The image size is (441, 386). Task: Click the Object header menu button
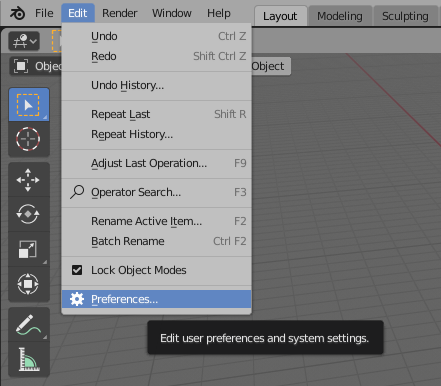pyautogui.click(x=269, y=66)
